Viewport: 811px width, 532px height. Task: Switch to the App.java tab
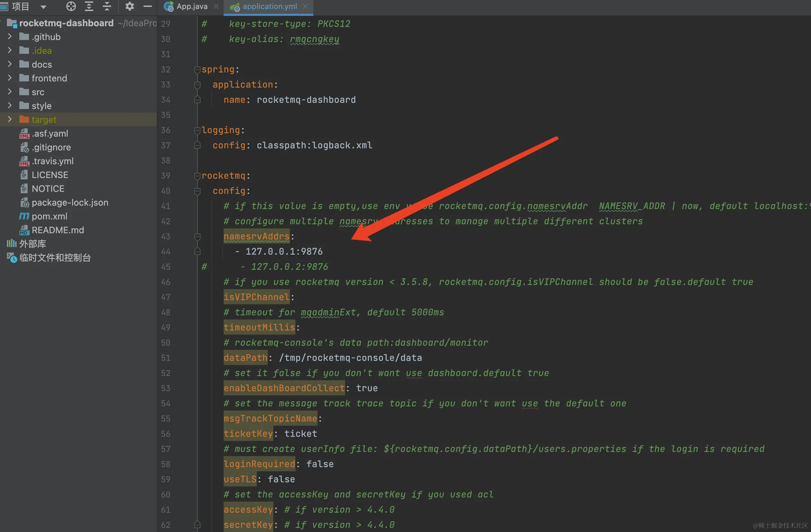point(192,6)
